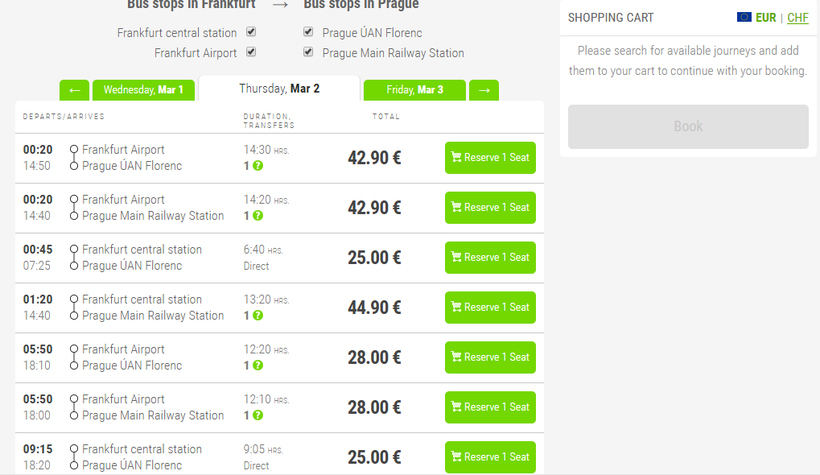Click transfer help icon on 14:20 hrs journey
Image resolution: width=820 pixels, height=475 pixels.
pos(258,216)
